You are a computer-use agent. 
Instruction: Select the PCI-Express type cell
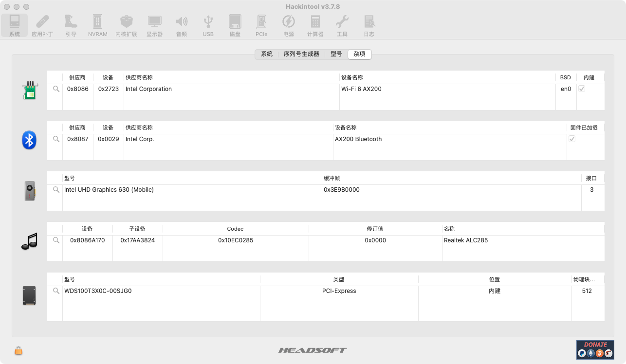[x=339, y=291]
